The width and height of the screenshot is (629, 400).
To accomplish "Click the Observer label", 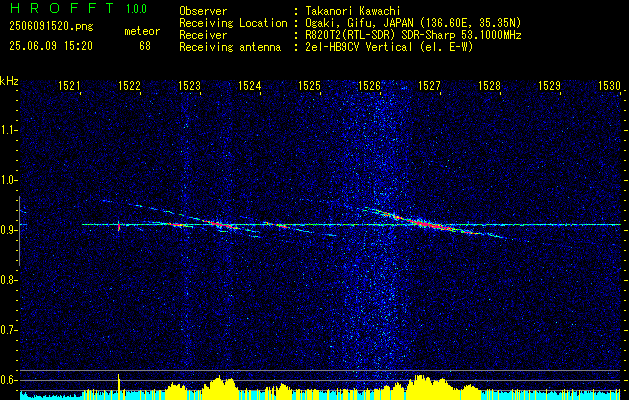I will (203, 11).
